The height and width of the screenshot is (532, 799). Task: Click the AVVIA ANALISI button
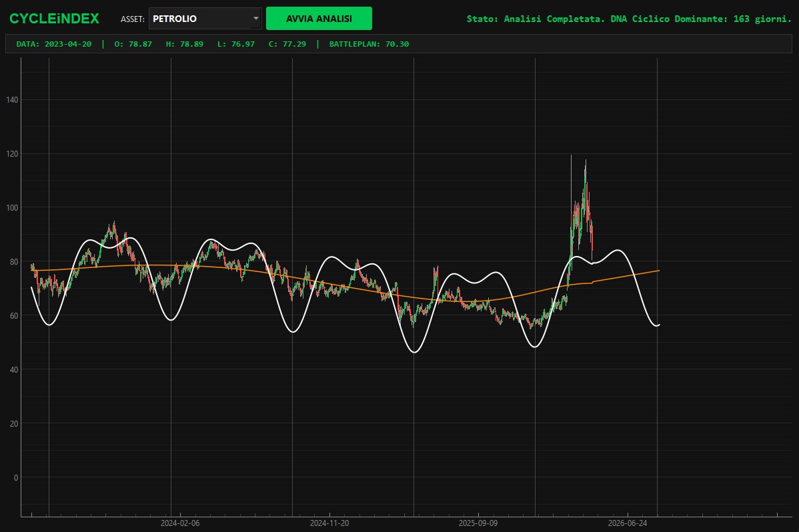(319, 19)
